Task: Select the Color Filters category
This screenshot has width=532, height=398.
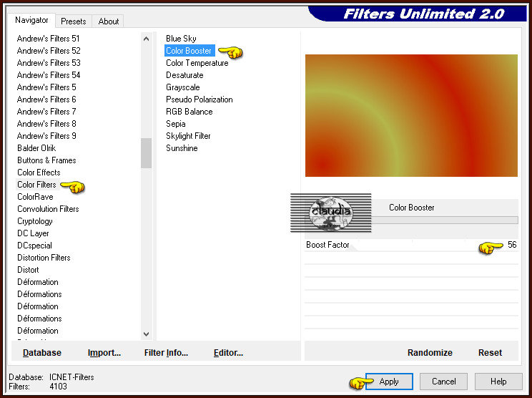Action: 36,185
